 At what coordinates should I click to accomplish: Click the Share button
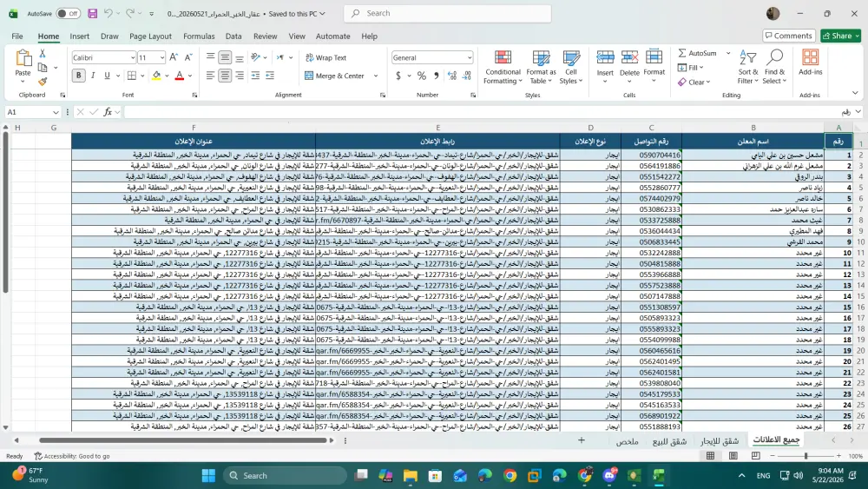tap(841, 36)
